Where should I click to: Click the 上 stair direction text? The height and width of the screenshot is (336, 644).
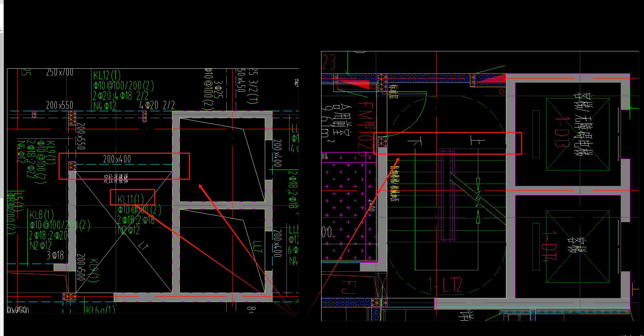point(478,140)
